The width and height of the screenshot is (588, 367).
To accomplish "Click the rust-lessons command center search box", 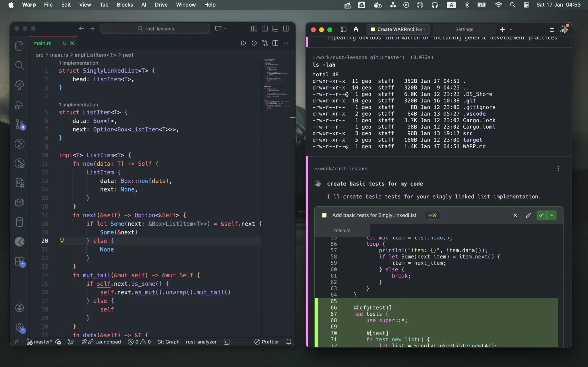I will click(155, 28).
